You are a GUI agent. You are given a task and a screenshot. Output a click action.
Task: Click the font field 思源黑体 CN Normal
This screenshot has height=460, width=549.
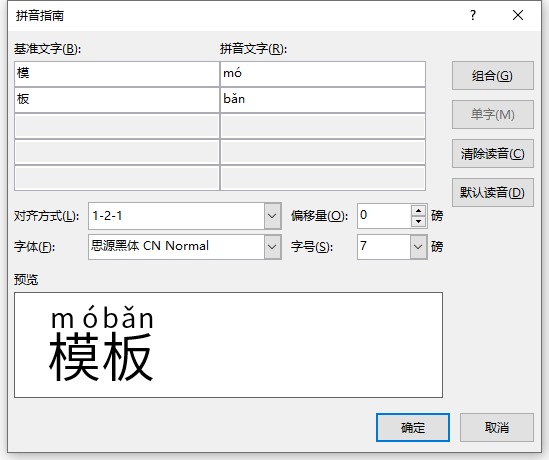(176, 247)
